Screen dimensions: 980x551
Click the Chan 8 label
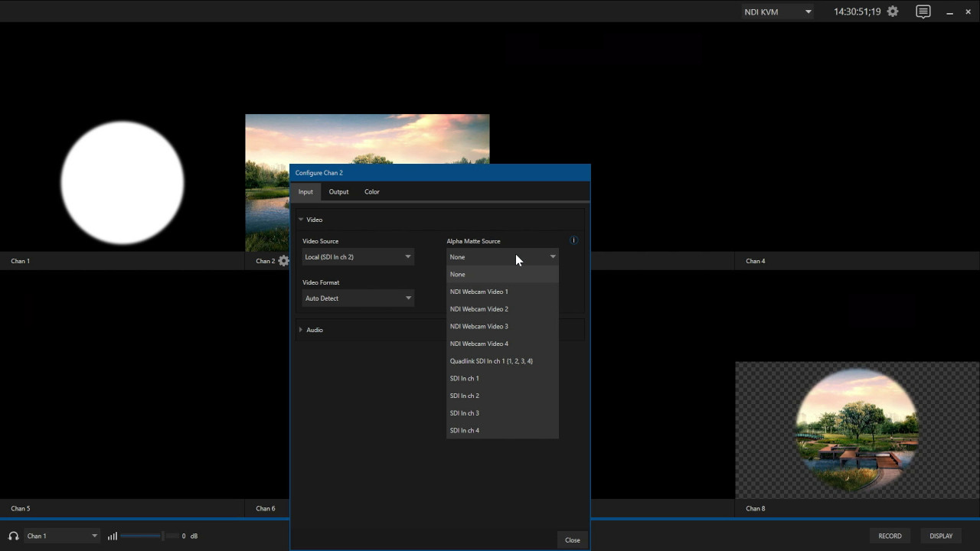(x=756, y=508)
